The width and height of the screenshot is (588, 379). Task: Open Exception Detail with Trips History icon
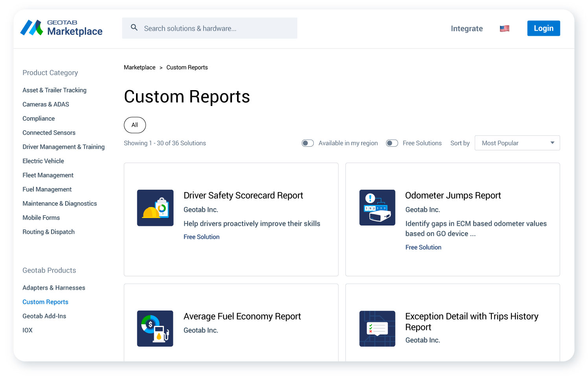click(x=377, y=329)
